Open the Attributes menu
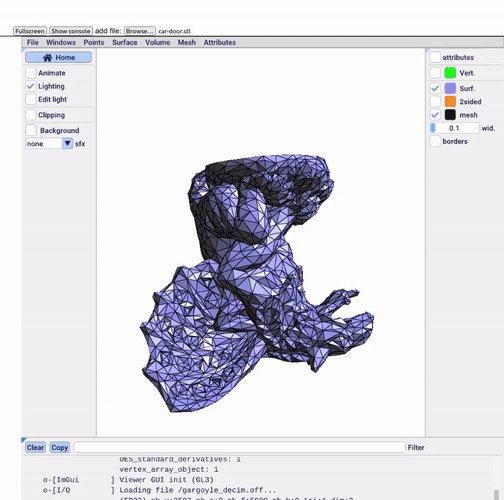Viewport: 504px width, 500px height. [220, 42]
